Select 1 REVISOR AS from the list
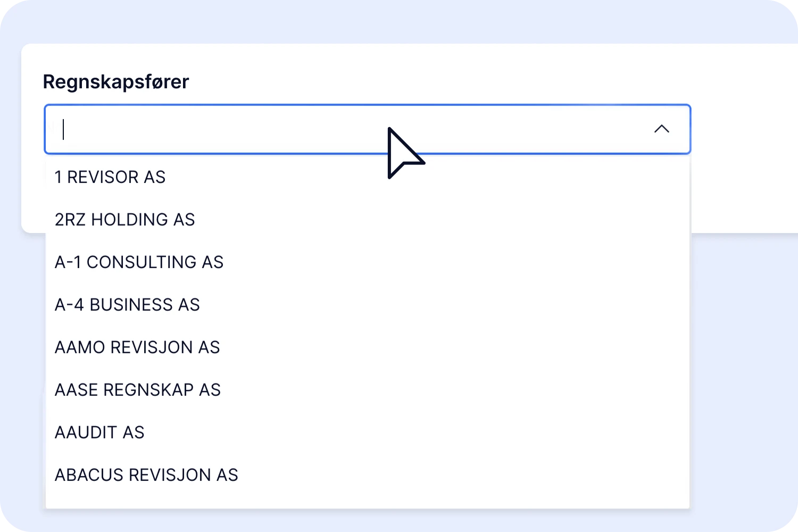 click(x=110, y=177)
